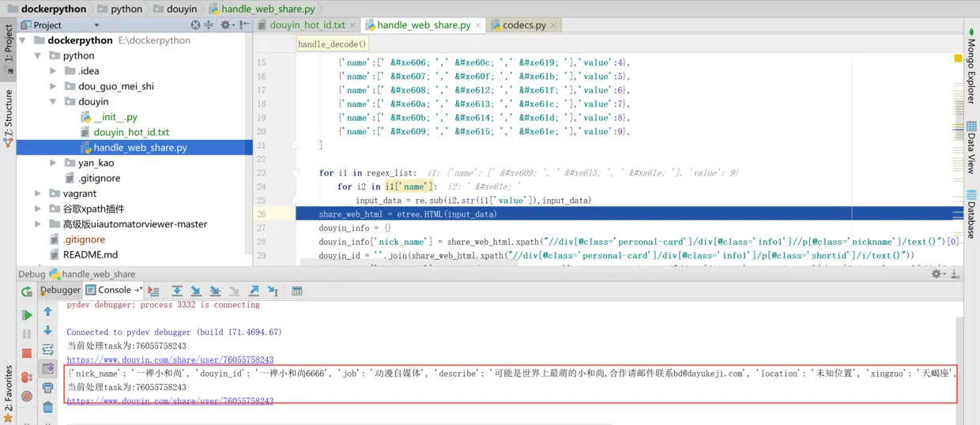Collapse the dockerpython root folder
Image resolution: width=980 pixels, height=425 pixels.
(22, 40)
